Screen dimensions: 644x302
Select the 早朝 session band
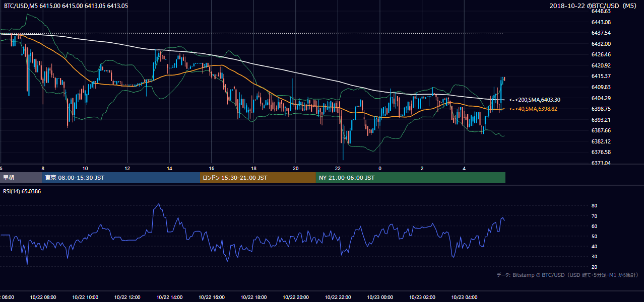[21, 178]
